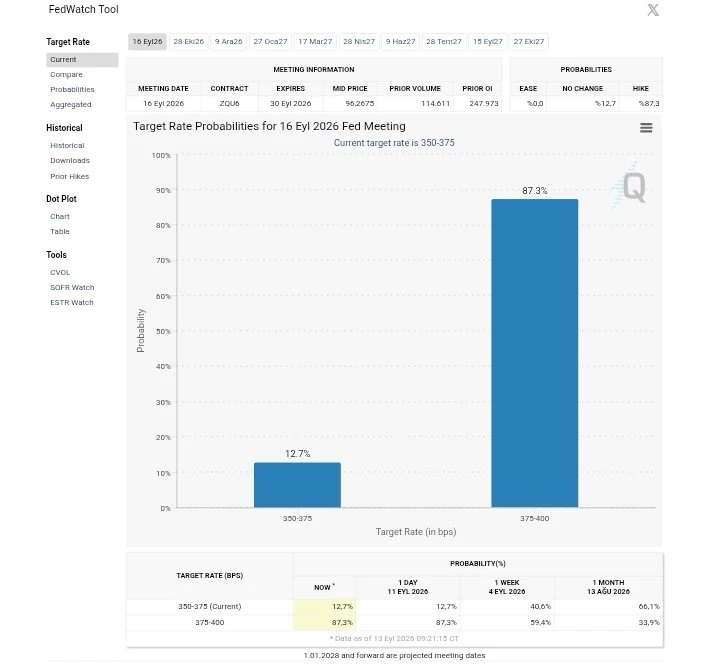Switch to the 9 Ara26 meeting tab
719x664 pixels.
tap(228, 42)
